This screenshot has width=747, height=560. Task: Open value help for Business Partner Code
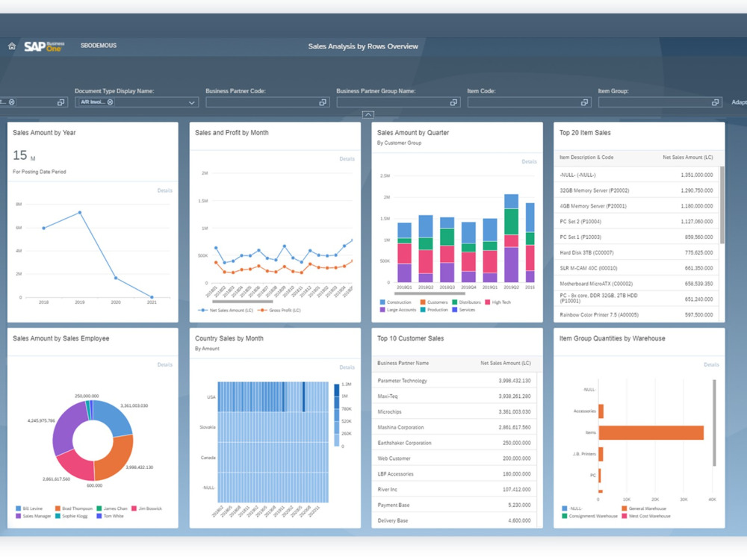(323, 102)
